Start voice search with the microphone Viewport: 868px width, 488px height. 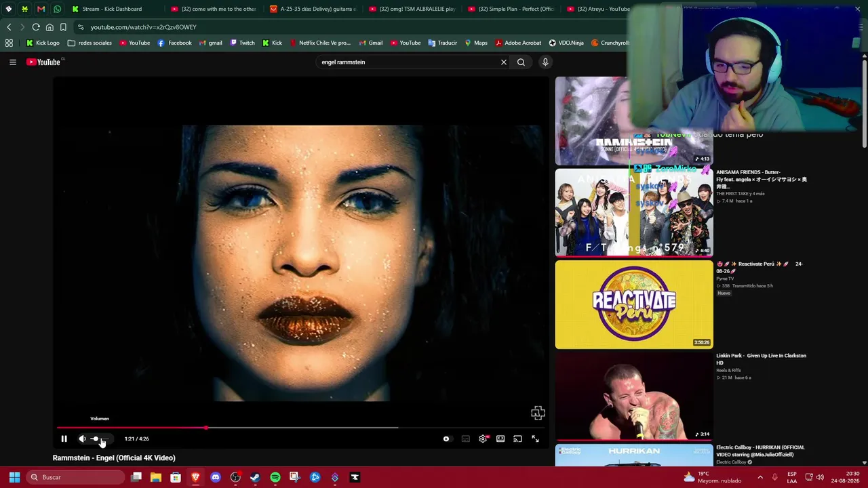point(545,62)
